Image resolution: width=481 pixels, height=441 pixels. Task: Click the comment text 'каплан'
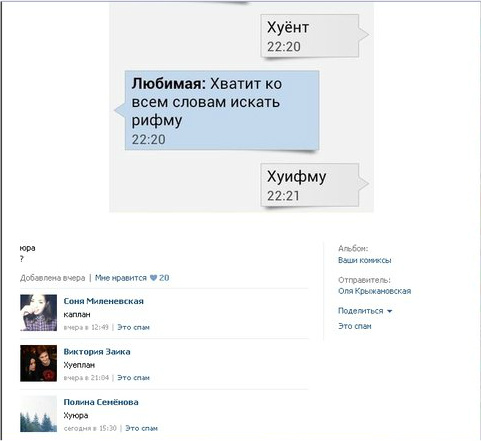tap(77, 315)
